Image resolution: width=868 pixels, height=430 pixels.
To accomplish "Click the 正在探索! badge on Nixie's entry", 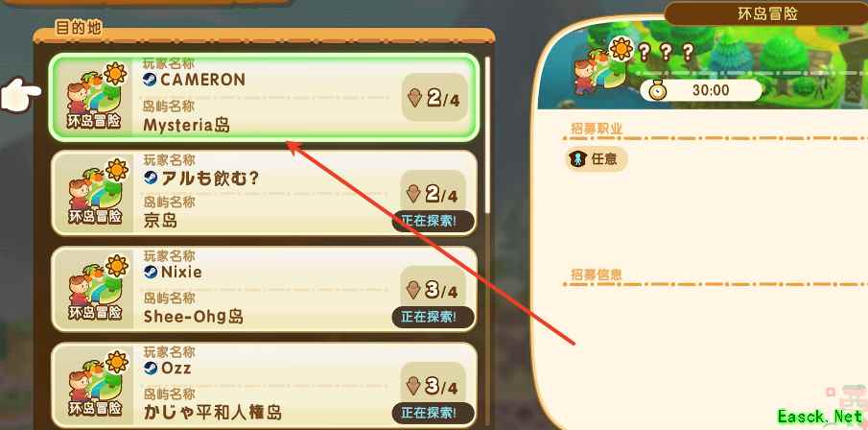I will pyautogui.click(x=434, y=318).
